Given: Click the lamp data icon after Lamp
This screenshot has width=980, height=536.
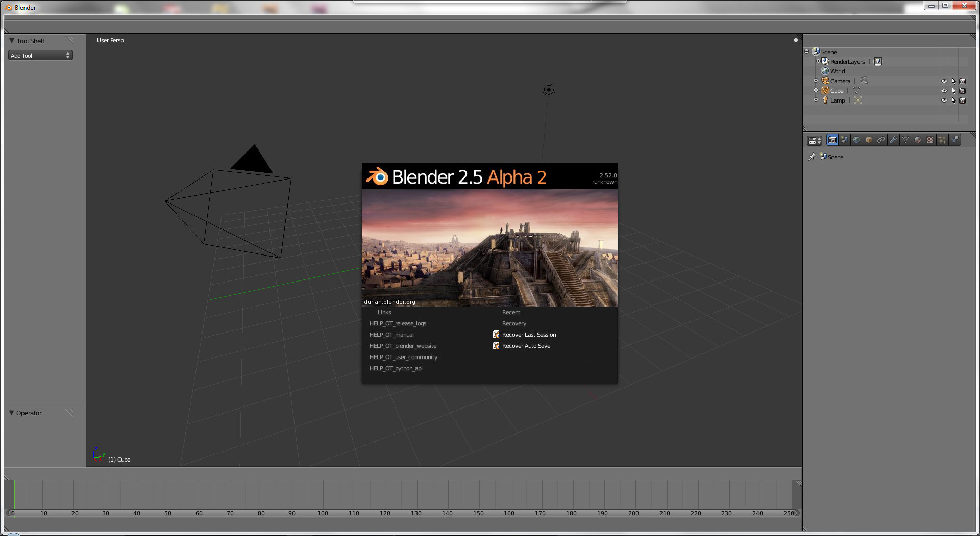Looking at the screenshot, I should [858, 100].
